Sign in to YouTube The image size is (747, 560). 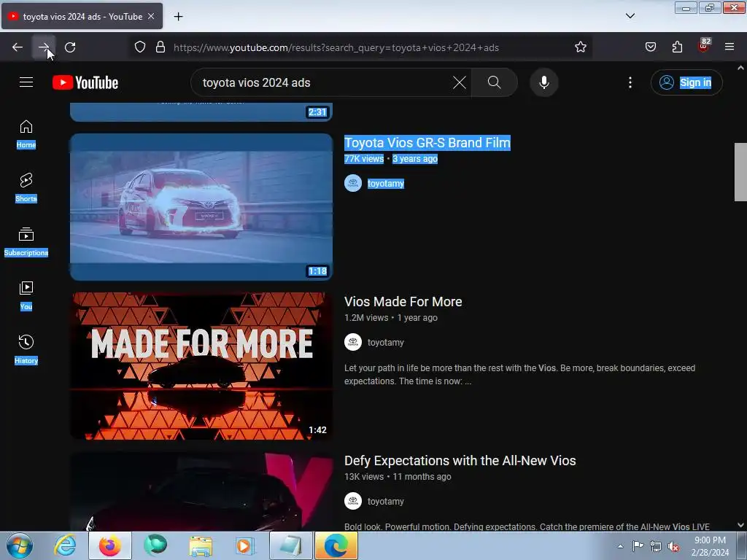(686, 82)
